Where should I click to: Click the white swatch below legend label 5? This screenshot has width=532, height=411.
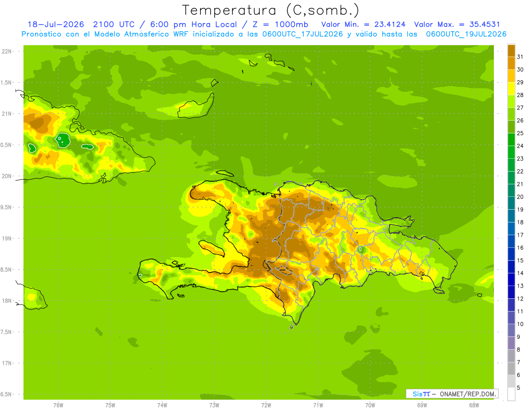[511, 394]
